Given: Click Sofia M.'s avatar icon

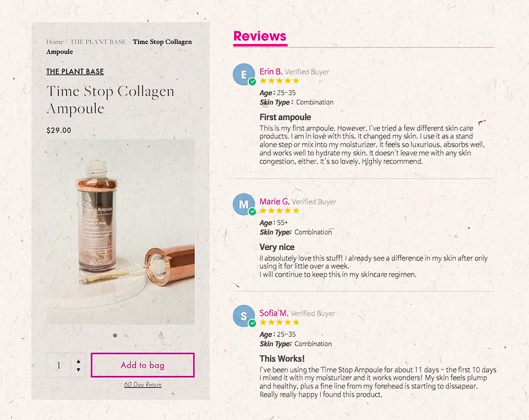Looking at the screenshot, I should (243, 316).
